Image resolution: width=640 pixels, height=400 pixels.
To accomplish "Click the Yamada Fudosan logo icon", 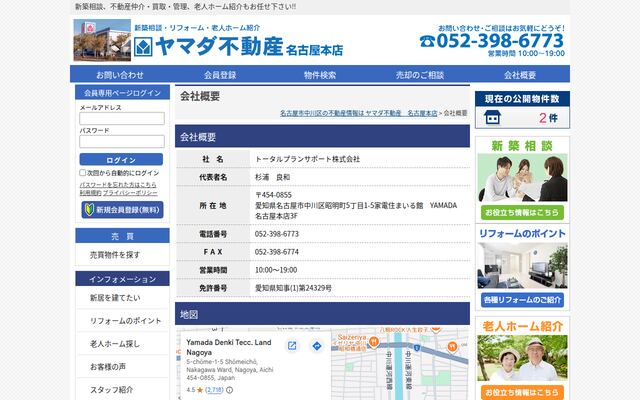I will pyautogui.click(x=143, y=47).
